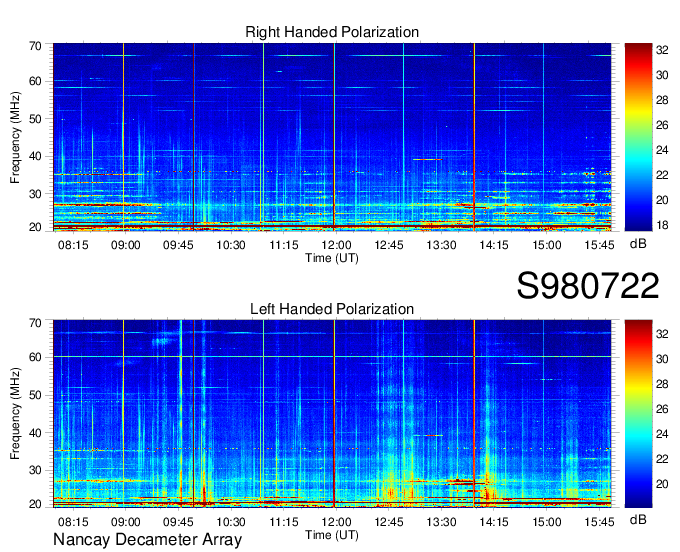Click the 40 MHz tick of Right Handed plot
Screen dimensions: 680x552
[x=35, y=156]
